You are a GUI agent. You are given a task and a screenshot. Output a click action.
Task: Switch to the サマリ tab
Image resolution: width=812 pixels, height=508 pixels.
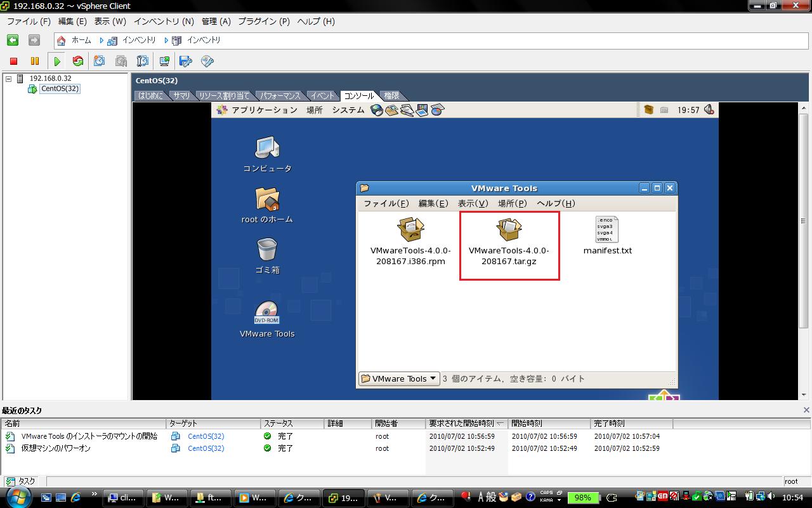[x=181, y=96]
